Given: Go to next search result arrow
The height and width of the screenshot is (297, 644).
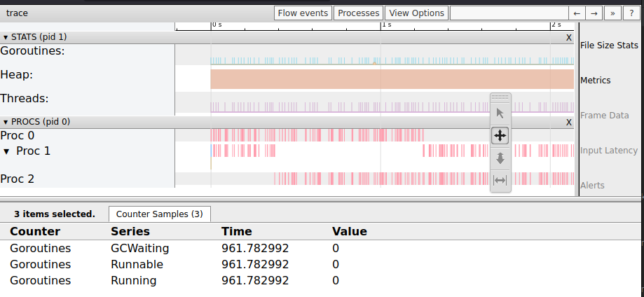Looking at the screenshot, I should pos(594,13).
